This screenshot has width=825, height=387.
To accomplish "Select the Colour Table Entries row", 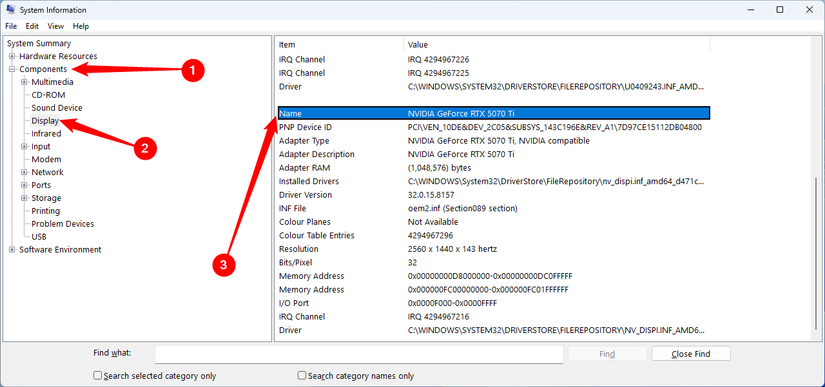I will [x=494, y=236].
